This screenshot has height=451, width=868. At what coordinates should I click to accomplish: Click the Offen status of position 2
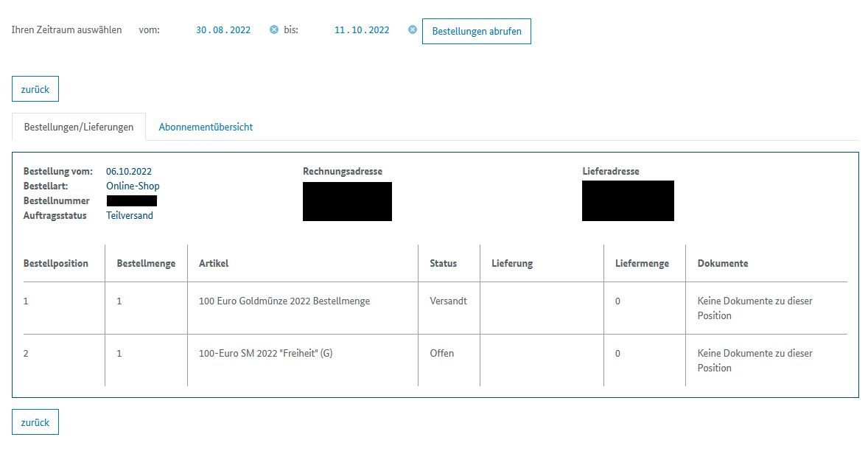(442, 353)
